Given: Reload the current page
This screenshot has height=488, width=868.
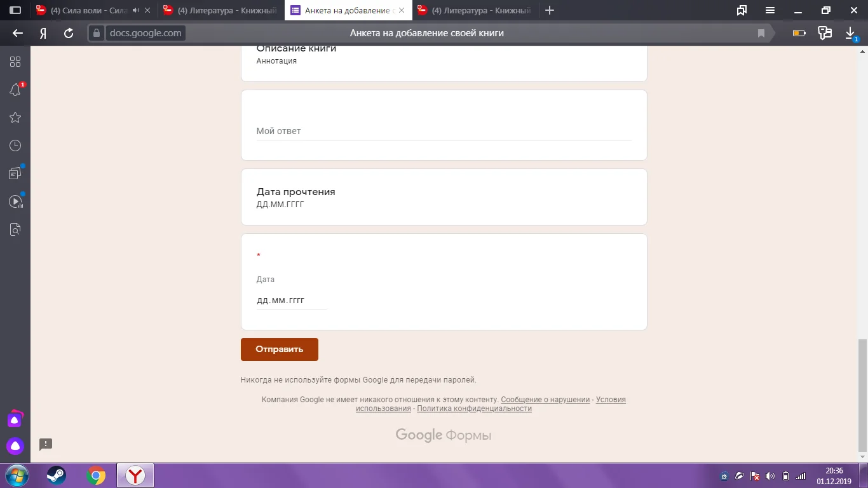Looking at the screenshot, I should (69, 33).
